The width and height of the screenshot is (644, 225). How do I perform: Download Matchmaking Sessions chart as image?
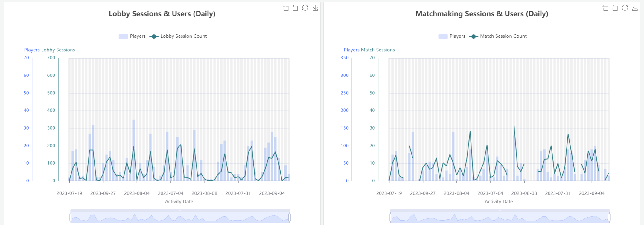tap(635, 8)
